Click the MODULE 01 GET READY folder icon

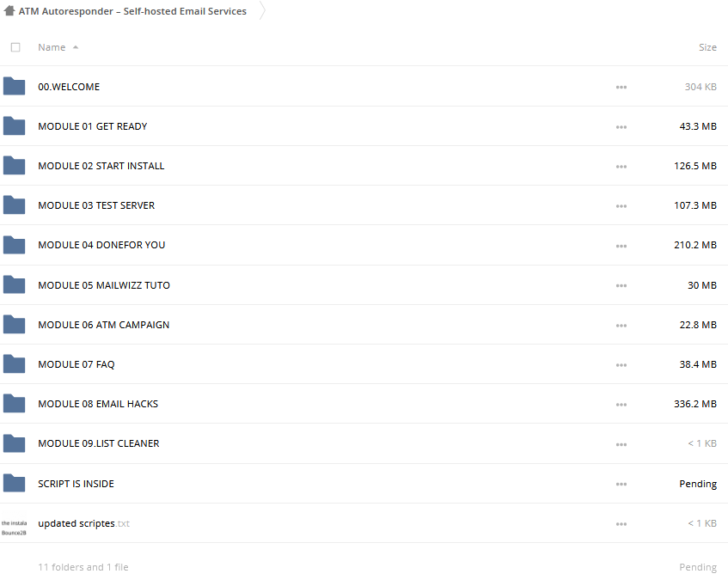coord(14,126)
